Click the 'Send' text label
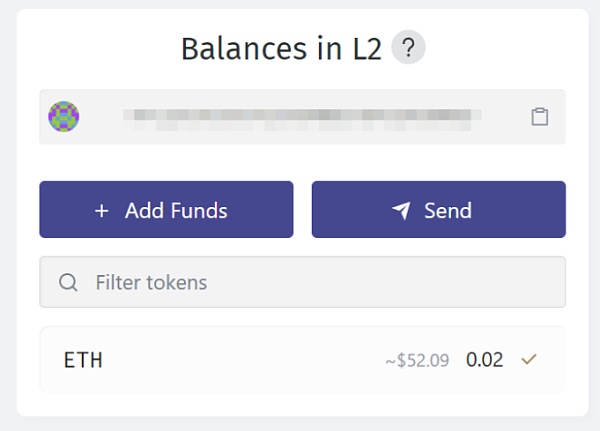The width and height of the screenshot is (600, 431). 447,210
